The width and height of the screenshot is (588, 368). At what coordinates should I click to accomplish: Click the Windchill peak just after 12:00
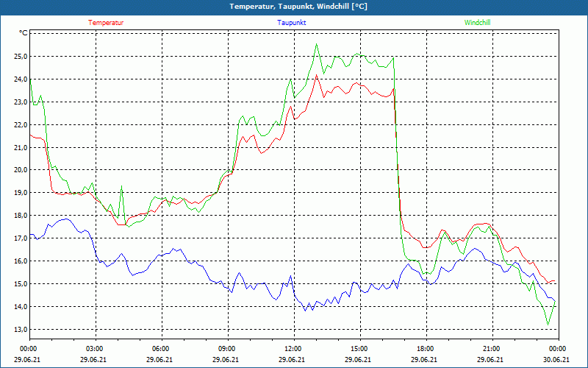(317, 44)
